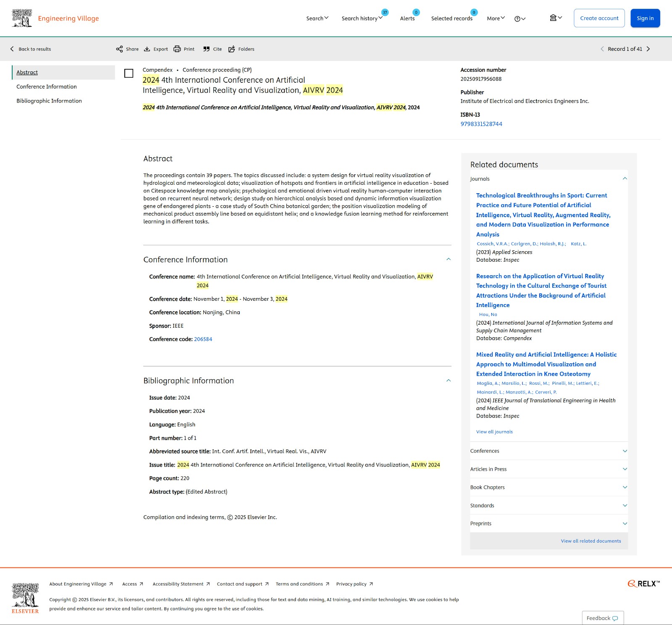672x625 pixels.
Task: Open ISBN-13 link 9798331528744
Action: click(481, 124)
